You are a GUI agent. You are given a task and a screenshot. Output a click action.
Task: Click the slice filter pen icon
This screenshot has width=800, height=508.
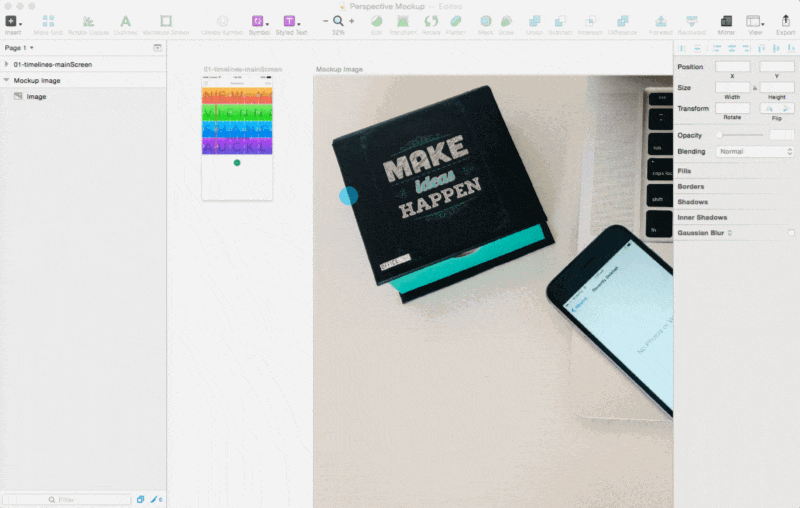click(x=156, y=499)
